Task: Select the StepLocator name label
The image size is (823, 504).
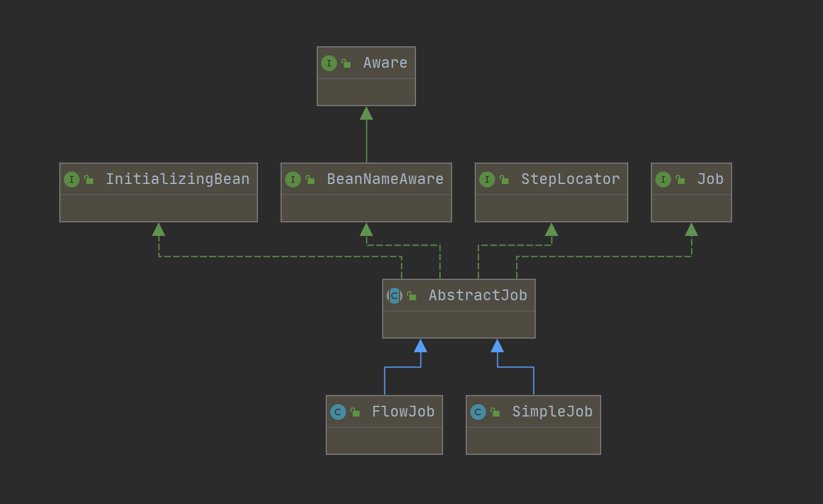Action: pos(570,179)
